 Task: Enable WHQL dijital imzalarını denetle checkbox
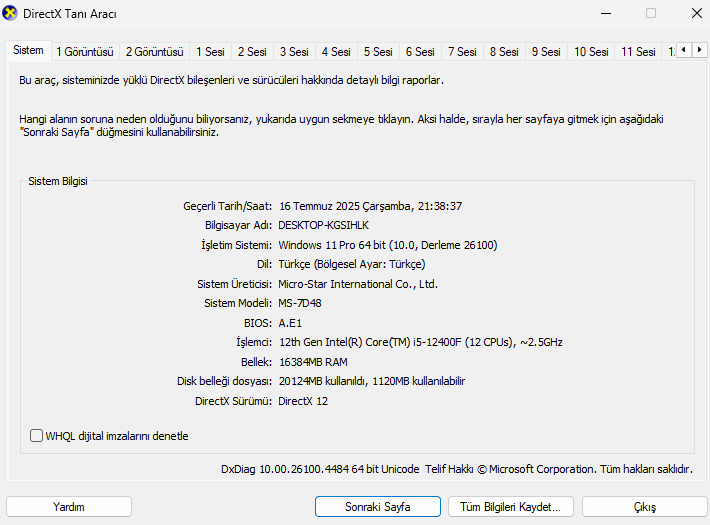point(36,436)
